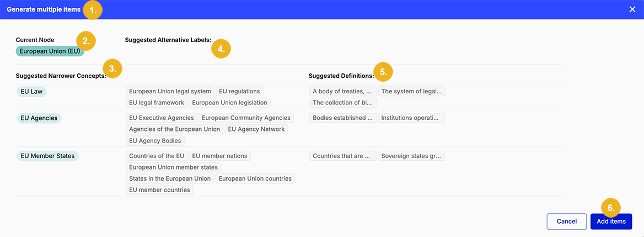
Task: Choose the 'Countries of the EU' label
Action: (x=157, y=156)
